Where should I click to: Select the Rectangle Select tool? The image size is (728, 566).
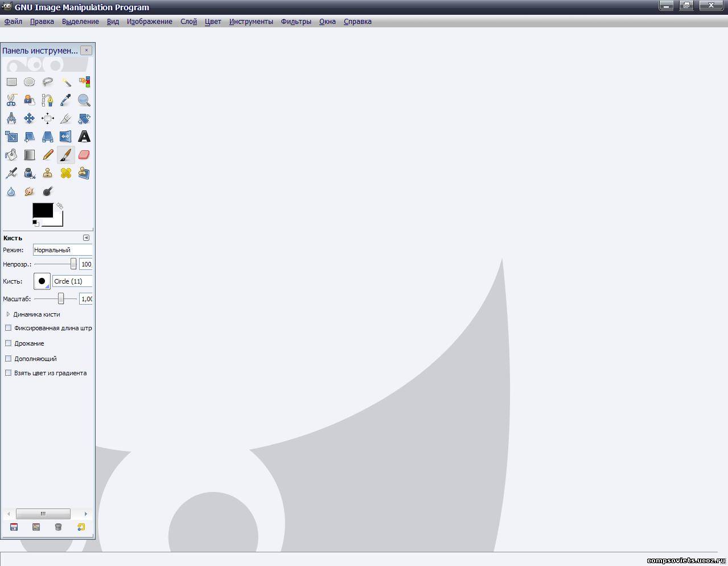[x=11, y=82]
